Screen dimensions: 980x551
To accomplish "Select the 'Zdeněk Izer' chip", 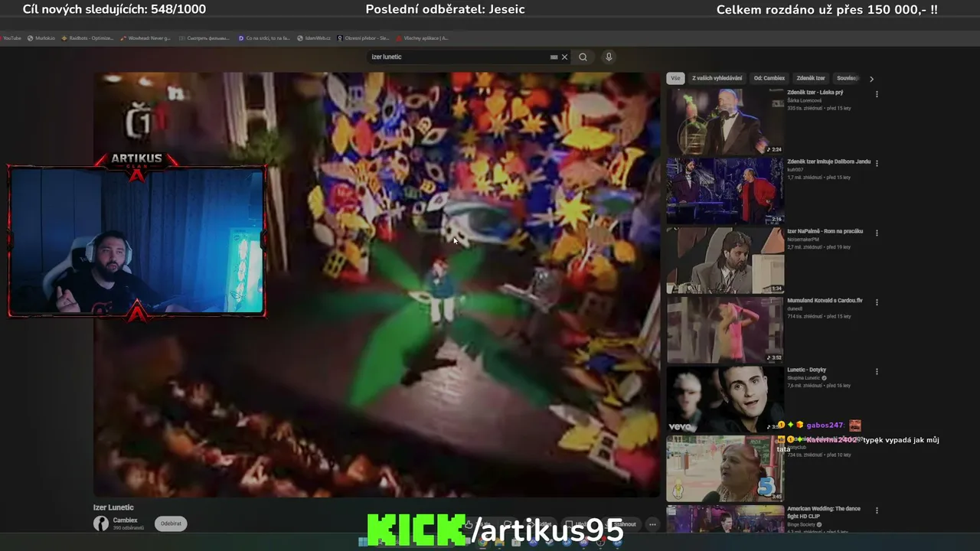I will [x=811, y=78].
